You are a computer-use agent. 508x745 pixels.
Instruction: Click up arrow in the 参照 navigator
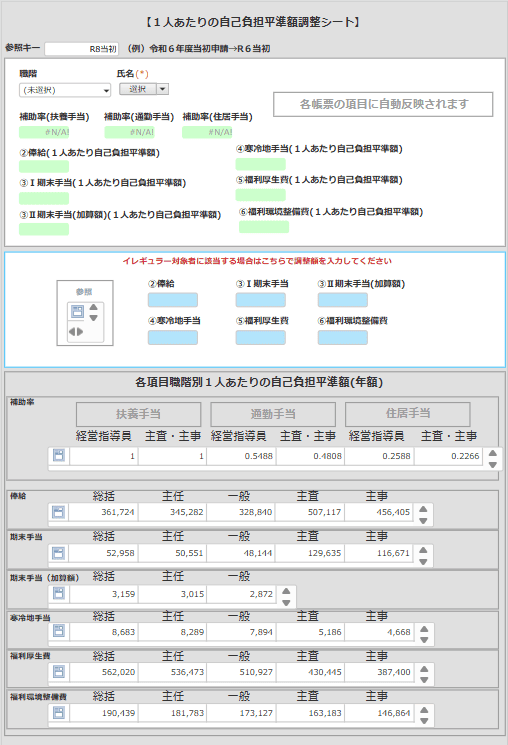pos(94,307)
